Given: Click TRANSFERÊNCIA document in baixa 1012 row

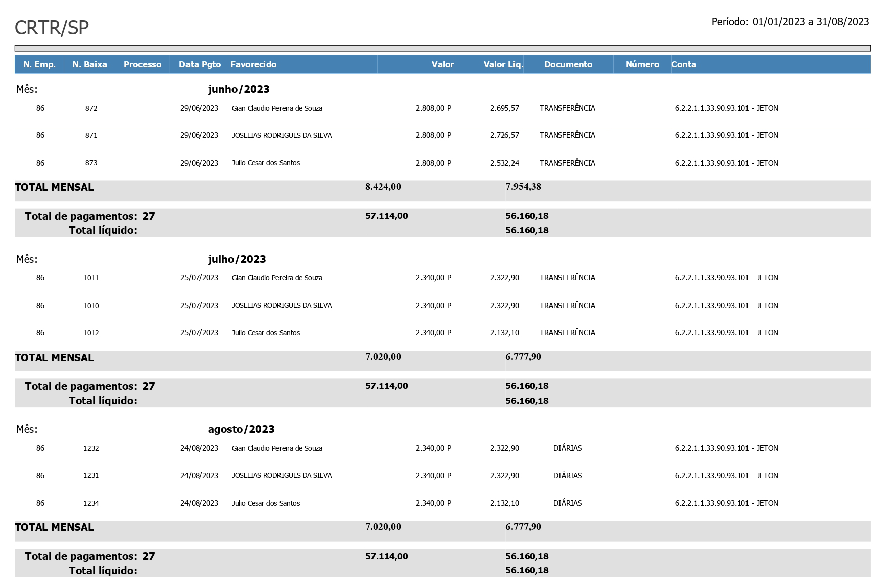Looking at the screenshot, I should [x=567, y=333].
